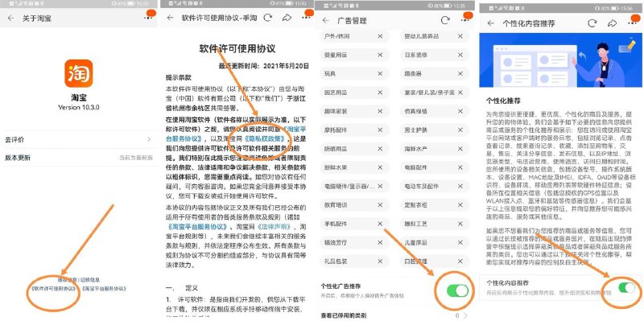Remove the 雕刻工艺 ad category

[x=460, y=224]
